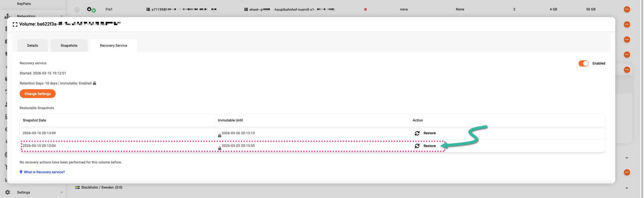644x198 pixels.
Task: Open the actions menu for the Fra1 row
Action: tap(627, 9)
